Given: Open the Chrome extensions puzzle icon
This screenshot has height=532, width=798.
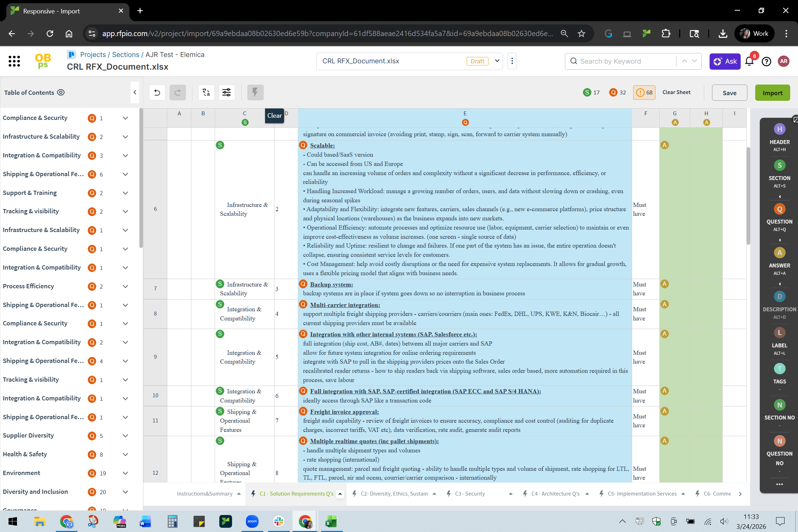Looking at the screenshot, I should click(x=666, y=34).
